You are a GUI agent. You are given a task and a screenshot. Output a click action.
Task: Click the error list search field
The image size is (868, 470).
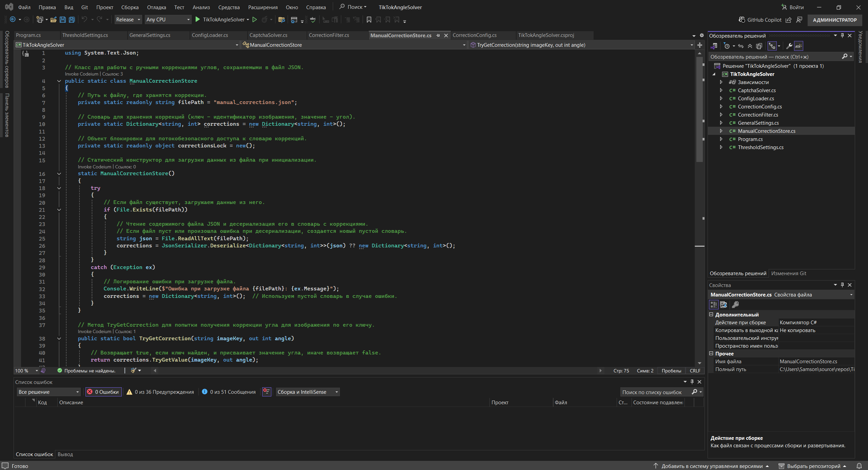[x=655, y=392]
